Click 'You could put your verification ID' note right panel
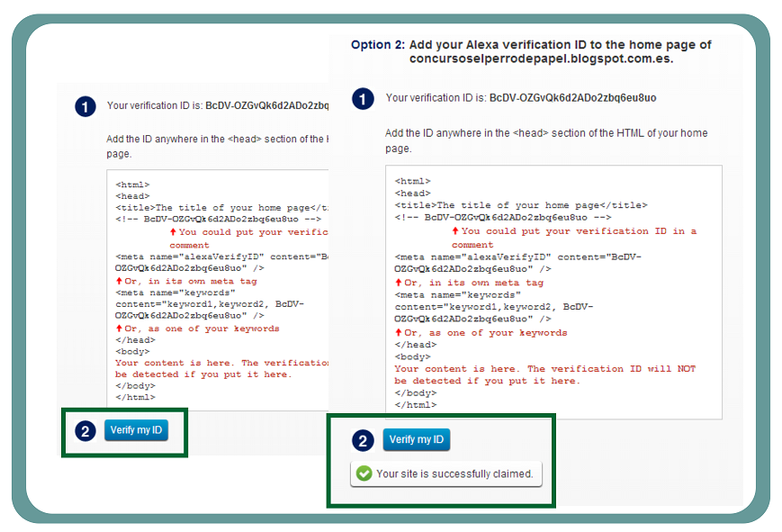782x532 pixels. (574, 238)
